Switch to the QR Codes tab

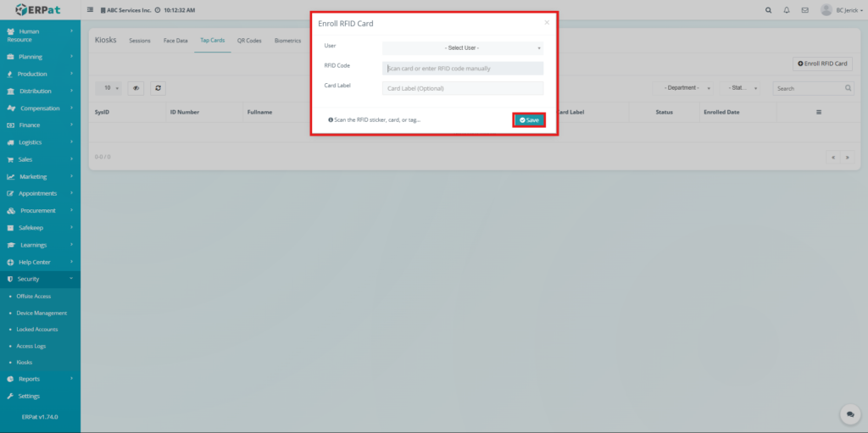pos(249,41)
